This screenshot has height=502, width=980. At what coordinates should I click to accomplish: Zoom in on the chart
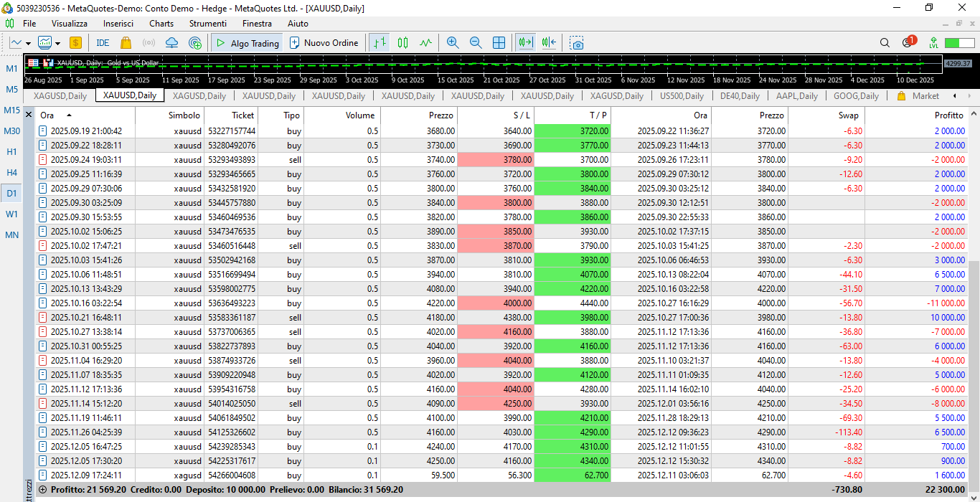coord(452,43)
